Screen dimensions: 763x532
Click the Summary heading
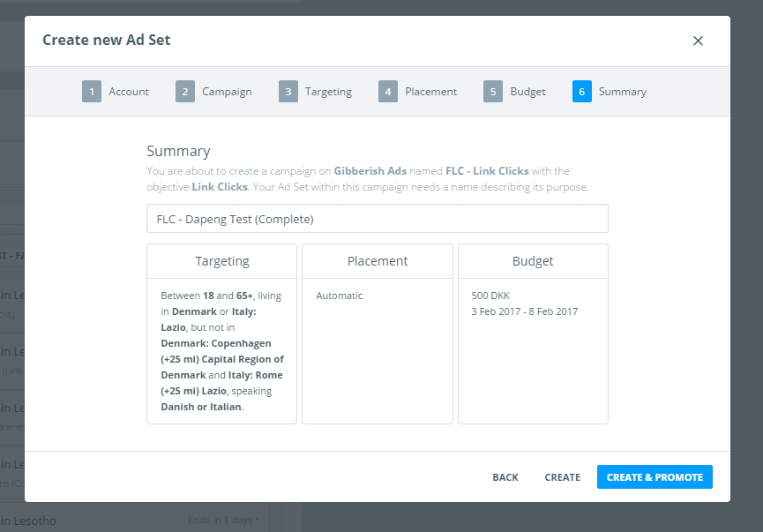pos(178,151)
